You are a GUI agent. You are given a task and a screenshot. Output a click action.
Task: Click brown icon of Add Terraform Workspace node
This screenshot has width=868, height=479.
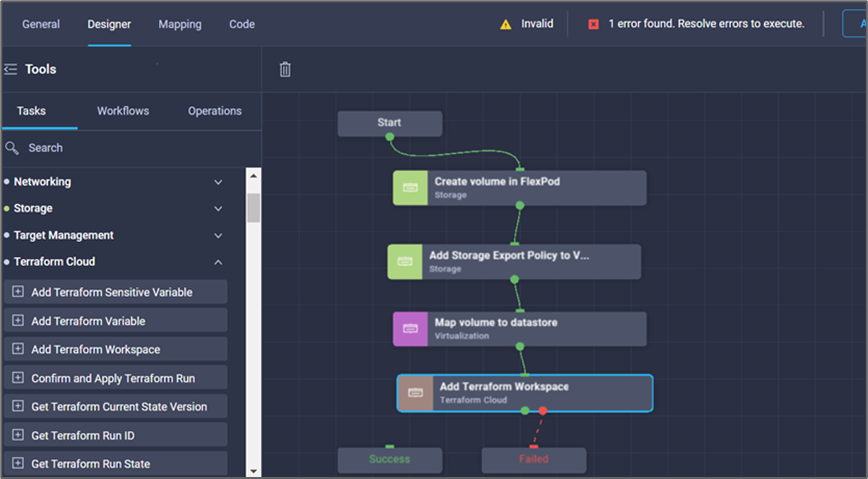click(x=415, y=393)
